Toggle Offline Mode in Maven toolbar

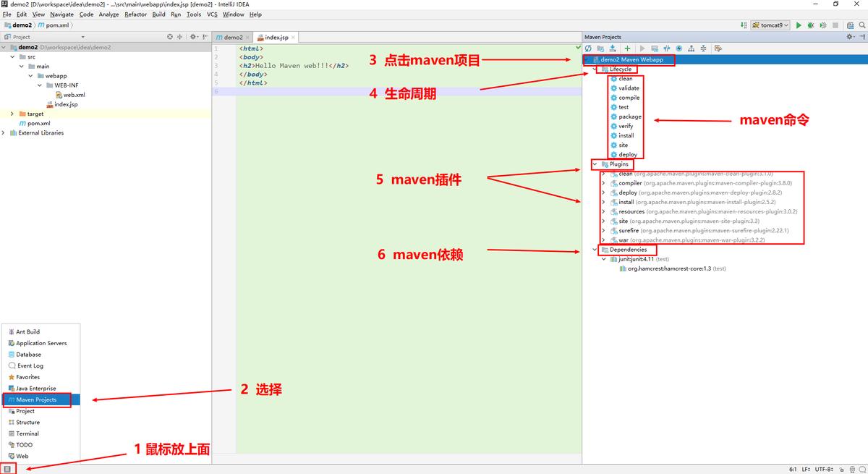pos(667,48)
